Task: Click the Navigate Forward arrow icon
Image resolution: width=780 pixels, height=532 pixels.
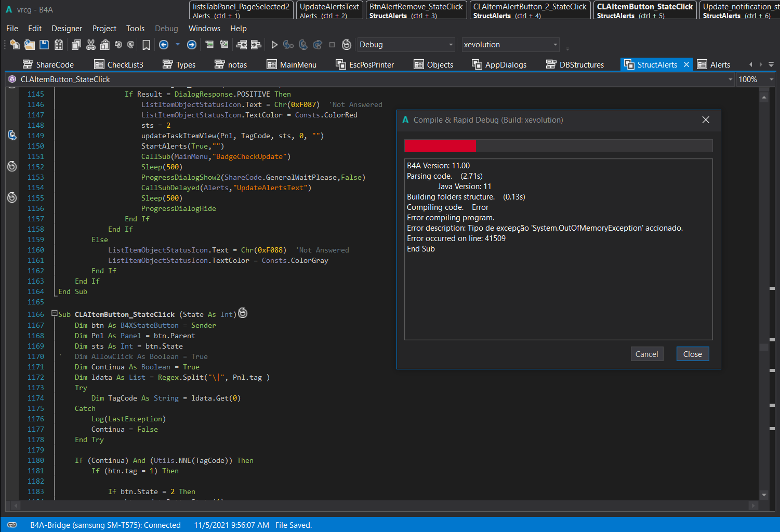Action: tap(192, 45)
